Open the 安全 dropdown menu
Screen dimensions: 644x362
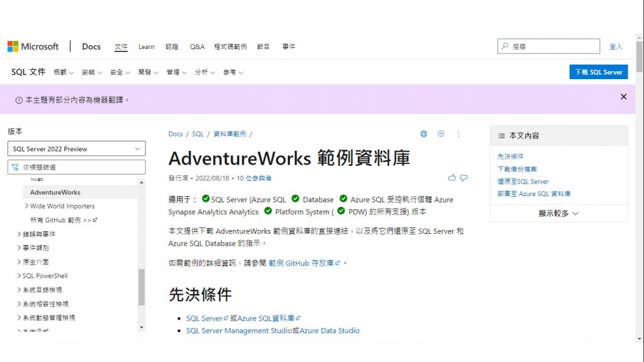[x=120, y=72]
